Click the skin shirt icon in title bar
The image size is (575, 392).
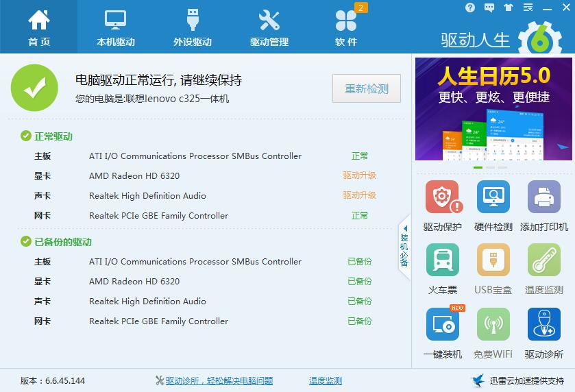509,8
